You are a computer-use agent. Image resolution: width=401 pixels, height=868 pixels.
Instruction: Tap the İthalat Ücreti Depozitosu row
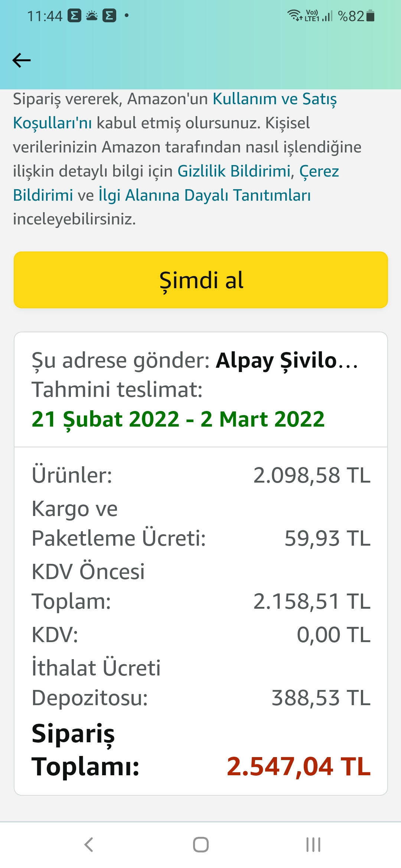tap(201, 683)
